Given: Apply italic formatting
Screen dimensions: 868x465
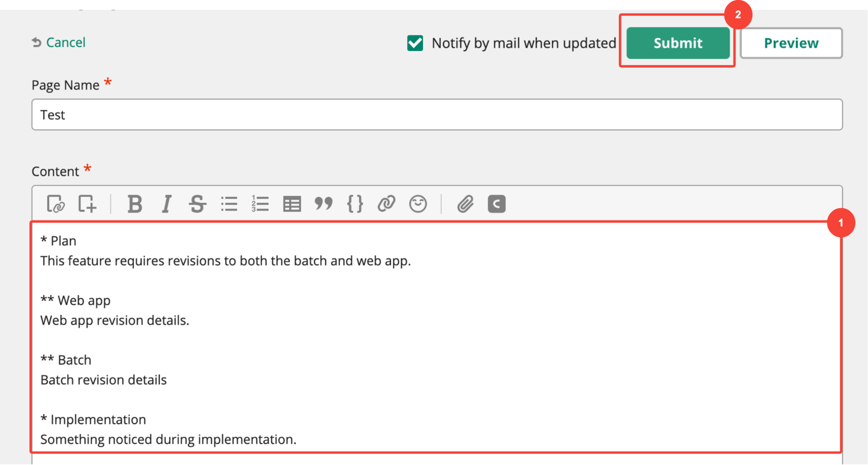Looking at the screenshot, I should coord(166,204).
